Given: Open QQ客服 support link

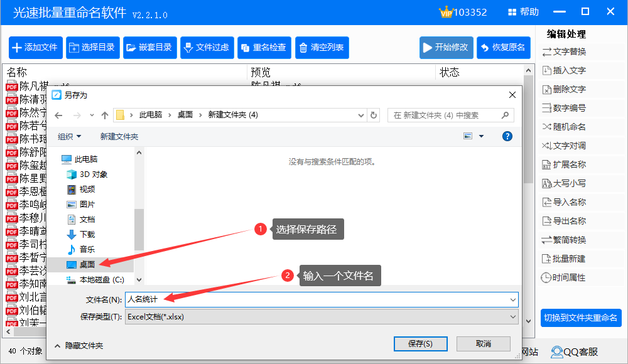Looking at the screenshot, I should [575, 352].
